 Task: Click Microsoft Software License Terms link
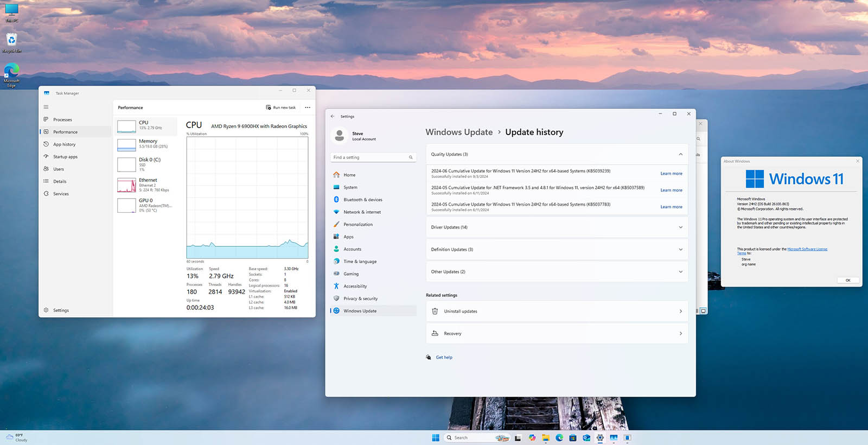807,249
